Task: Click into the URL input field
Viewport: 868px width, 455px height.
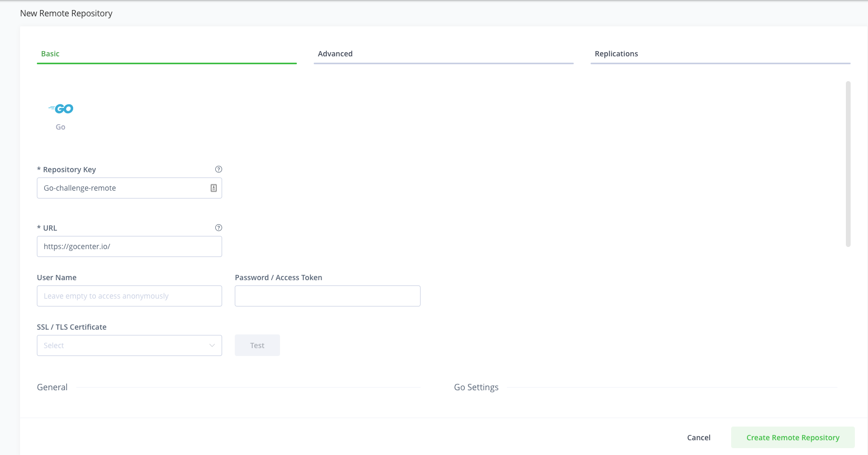Action: [129, 246]
